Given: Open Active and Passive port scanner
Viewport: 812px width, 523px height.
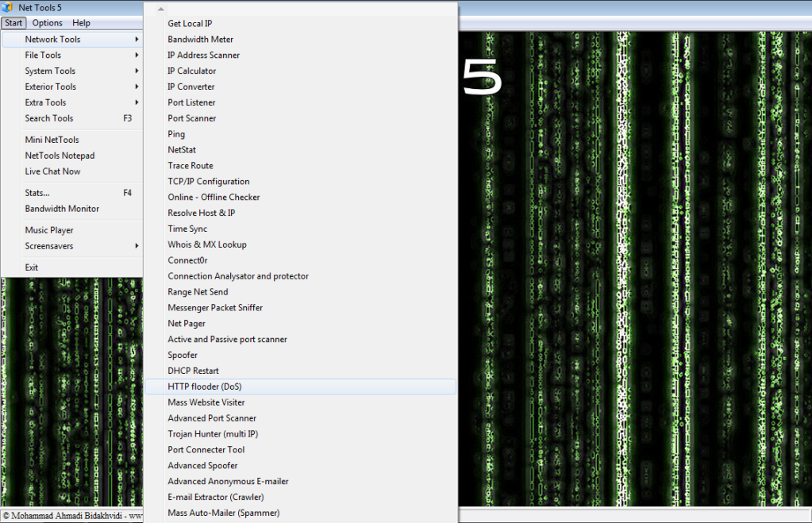Looking at the screenshot, I should pyautogui.click(x=300, y=339).
